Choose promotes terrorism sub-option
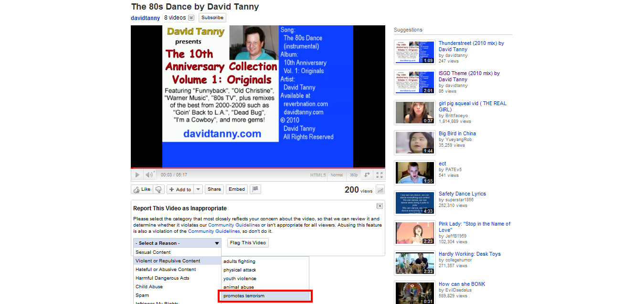The height and width of the screenshot is (304, 644). [265, 296]
